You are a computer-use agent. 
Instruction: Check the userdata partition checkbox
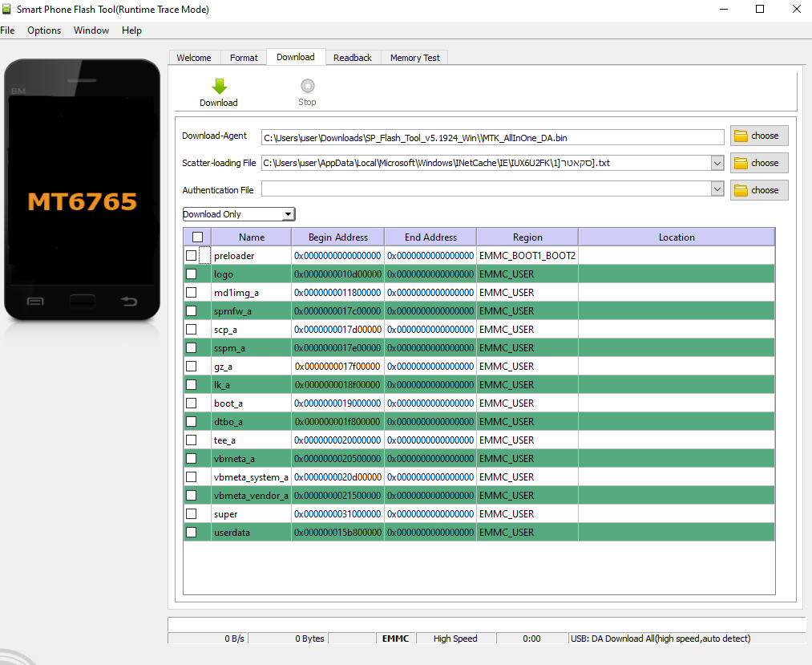coord(191,533)
